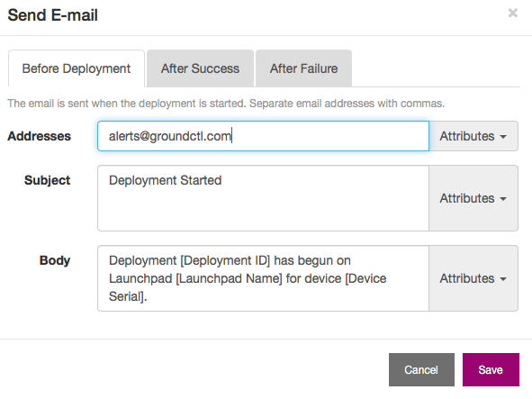Open the After Failure tab

coord(303,68)
